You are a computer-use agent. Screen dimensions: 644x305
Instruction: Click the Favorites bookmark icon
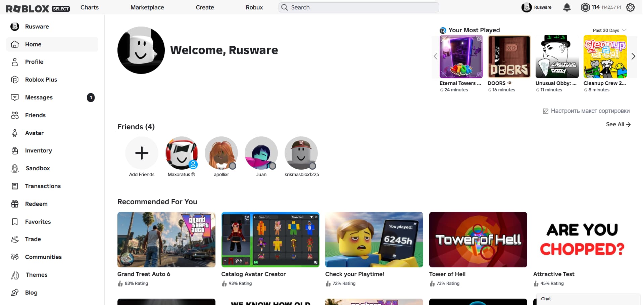(15, 222)
